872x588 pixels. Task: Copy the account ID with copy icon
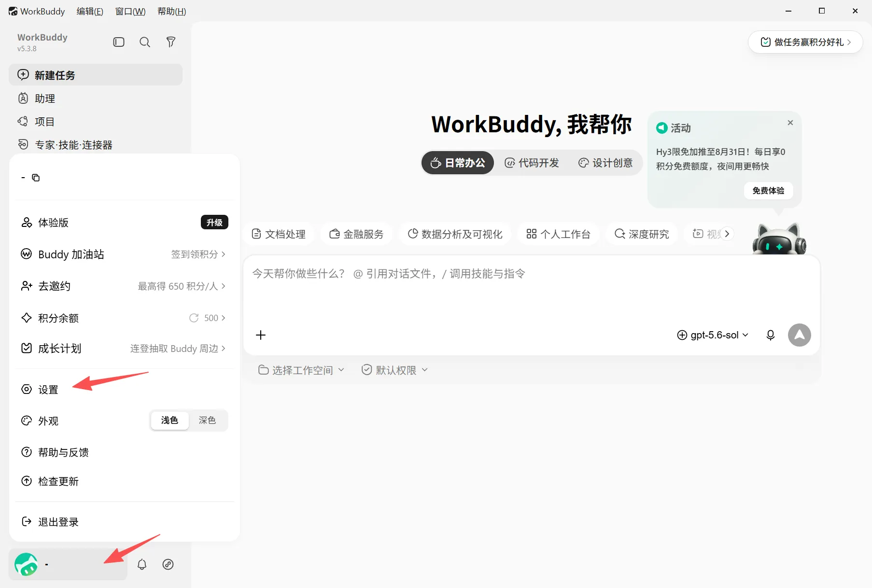point(36,178)
